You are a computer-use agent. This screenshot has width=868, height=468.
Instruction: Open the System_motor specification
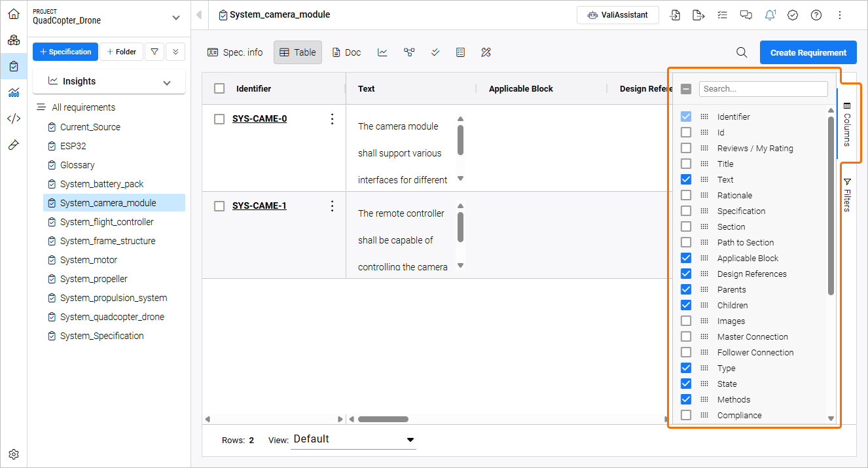[88, 260]
